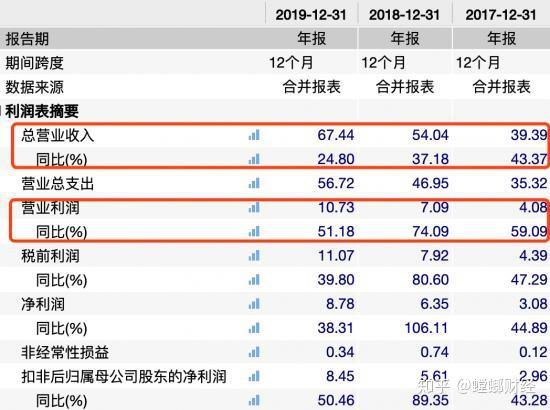Image resolution: width=550 pixels, height=410 pixels.
Task: Open chart icon for 营业总支出 row
Action: click(254, 183)
